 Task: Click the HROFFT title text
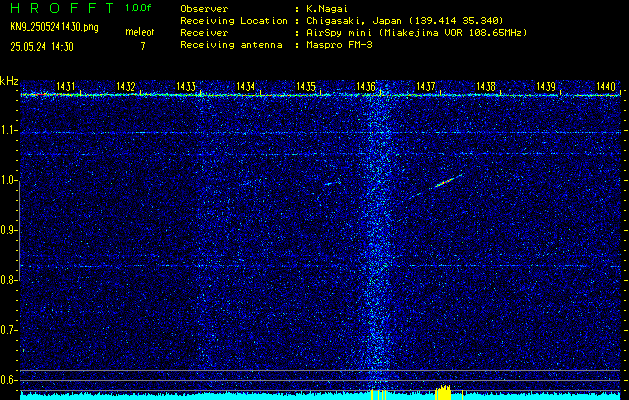[61, 8]
